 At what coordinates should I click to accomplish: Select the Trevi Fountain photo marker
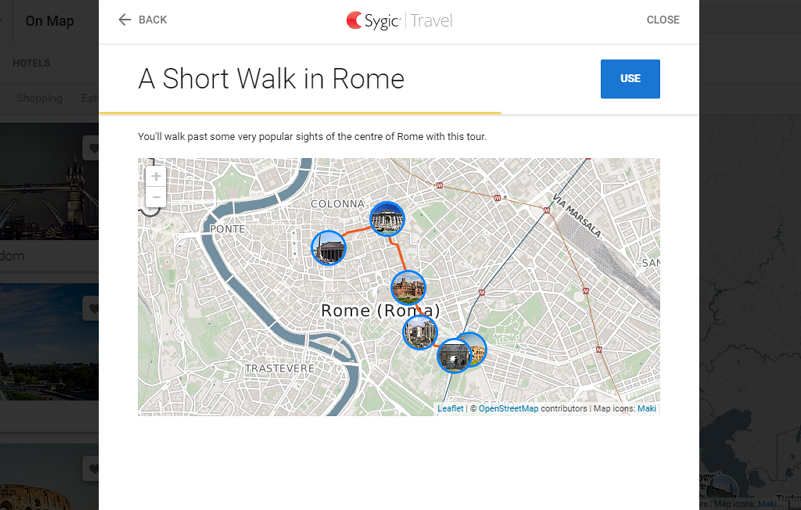pos(387,219)
